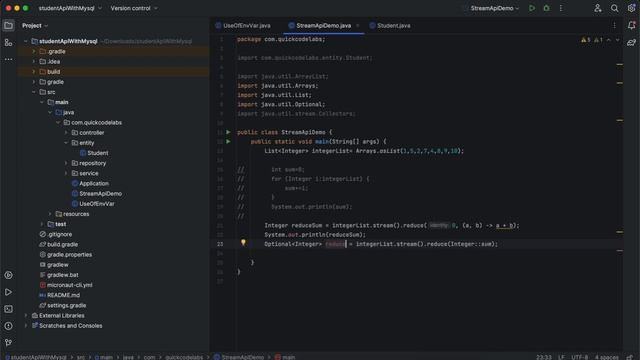Debug StreamApiDemo with the bug icon
This screenshot has height=360, width=640.
[x=547, y=8]
